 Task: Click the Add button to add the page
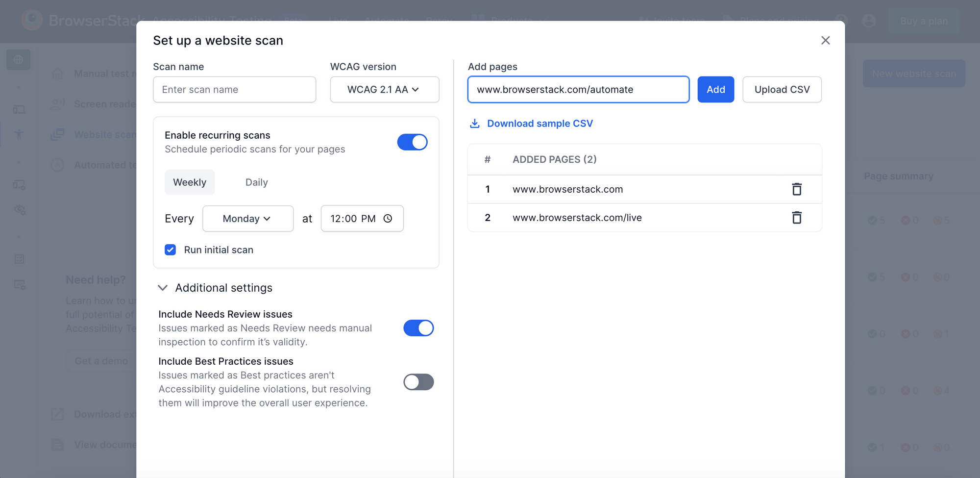[x=715, y=89]
